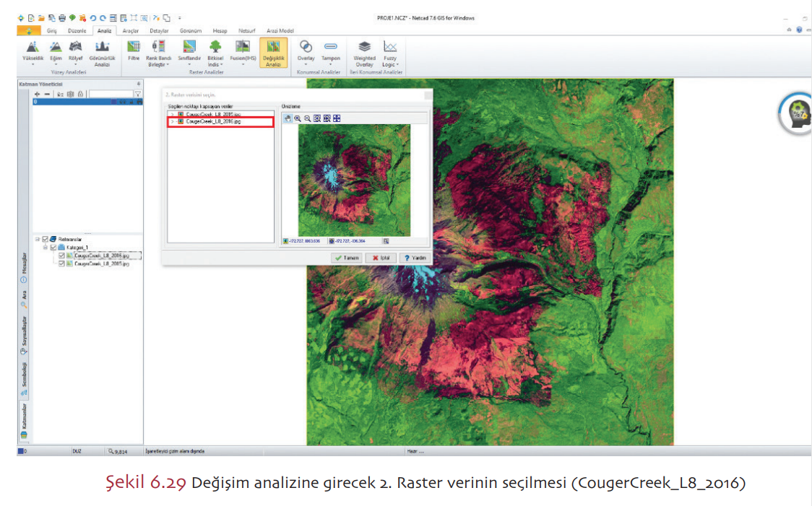Click the layer filter funnel icon
Screen dimensions: 812x506
click(137, 94)
